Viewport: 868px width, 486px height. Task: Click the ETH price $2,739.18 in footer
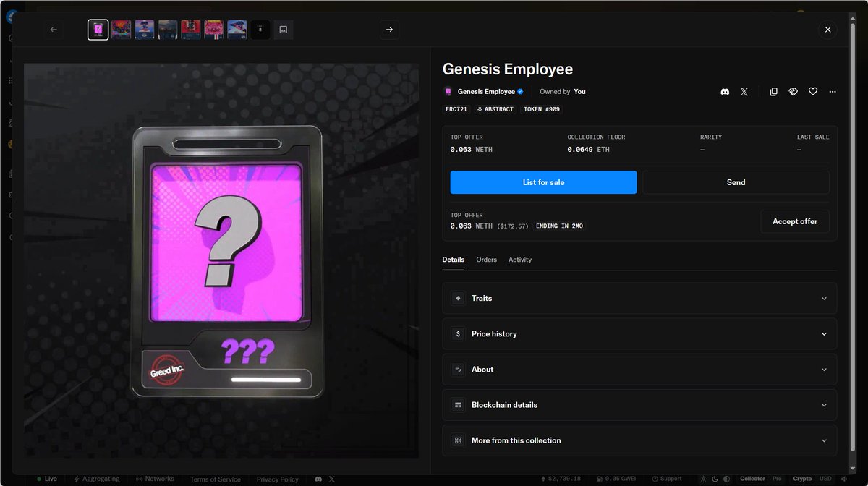[x=561, y=479]
